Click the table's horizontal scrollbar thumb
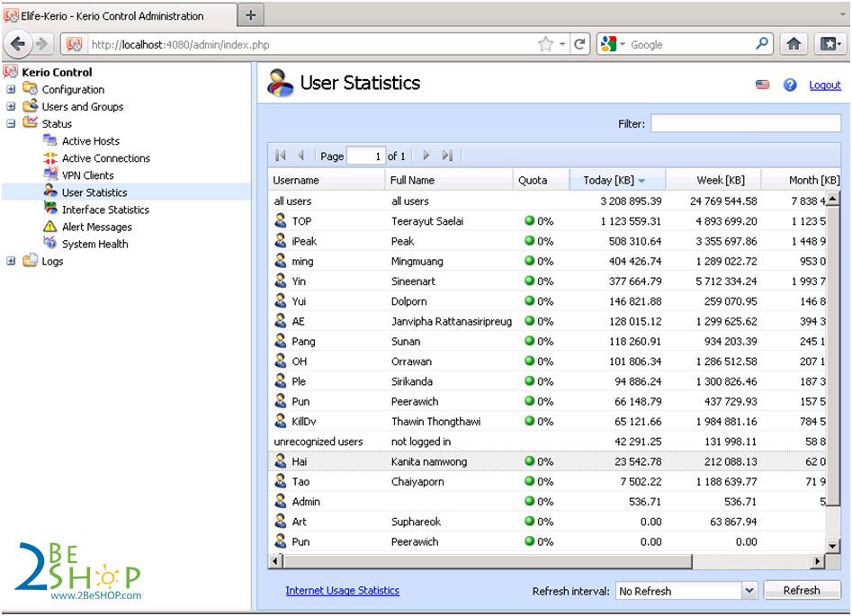Image resolution: width=852 pixels, height=616 pixels. coord(488,560)
